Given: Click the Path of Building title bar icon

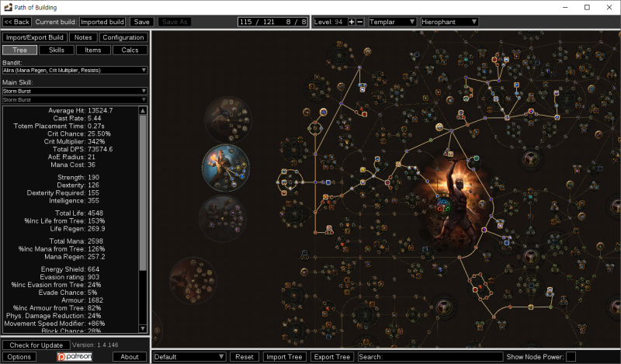Looking at the screenshot, I should 8,7.
